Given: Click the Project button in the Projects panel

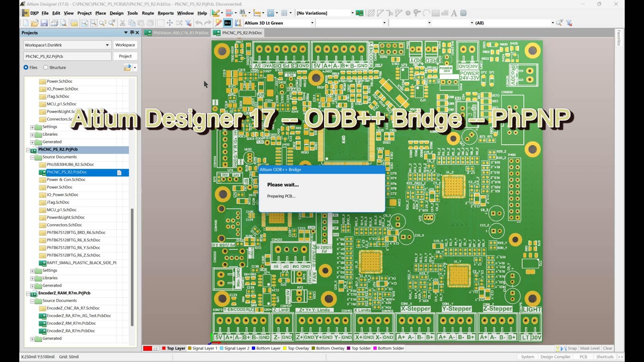Looking at the screenshot, I should [125, 56].
